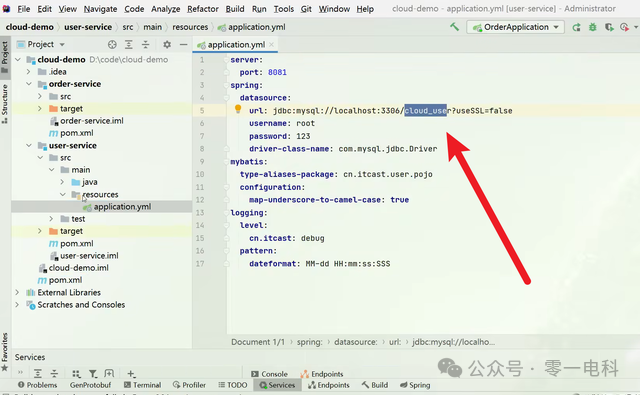The image size is (640, 395).
Task: Close the application.yml editor tab
Action: 271,44
